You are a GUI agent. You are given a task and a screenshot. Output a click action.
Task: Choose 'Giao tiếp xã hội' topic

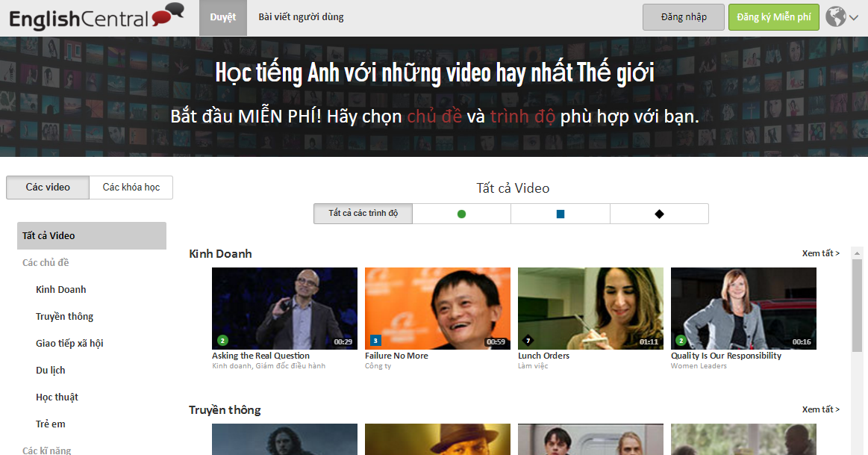click(x=69, y=343)
